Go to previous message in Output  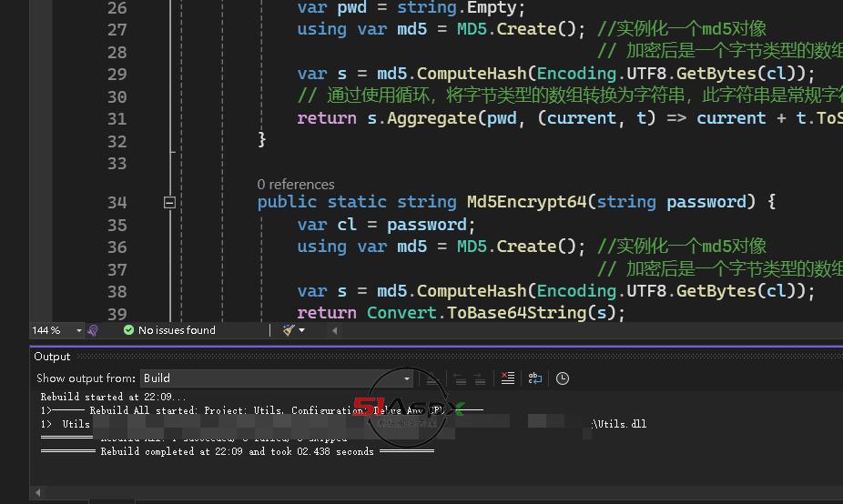[457, 378]
